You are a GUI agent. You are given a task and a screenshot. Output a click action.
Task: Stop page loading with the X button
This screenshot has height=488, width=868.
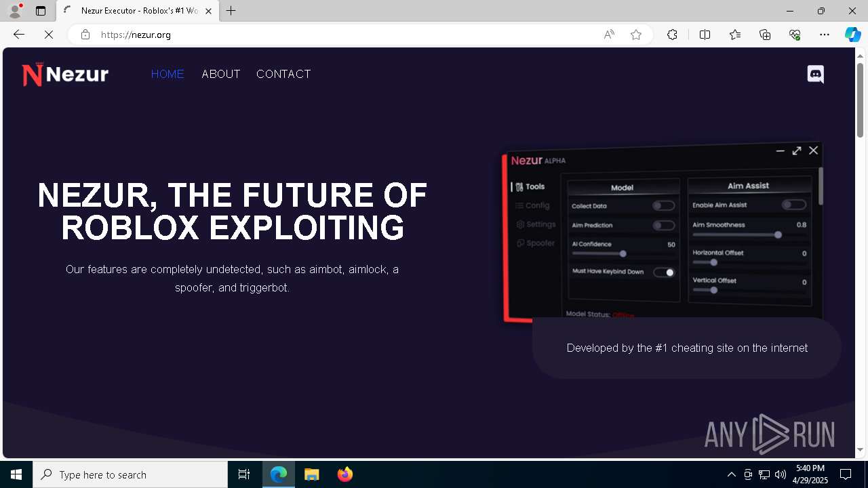click(x=49, y=35)
